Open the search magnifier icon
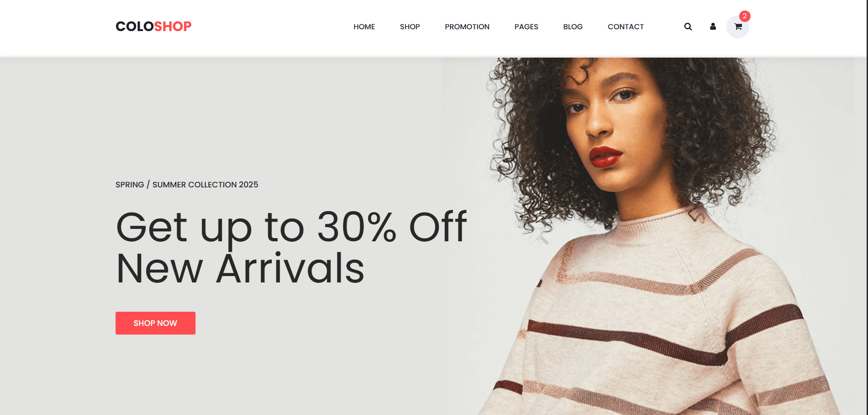 click(x=688, y=27)
